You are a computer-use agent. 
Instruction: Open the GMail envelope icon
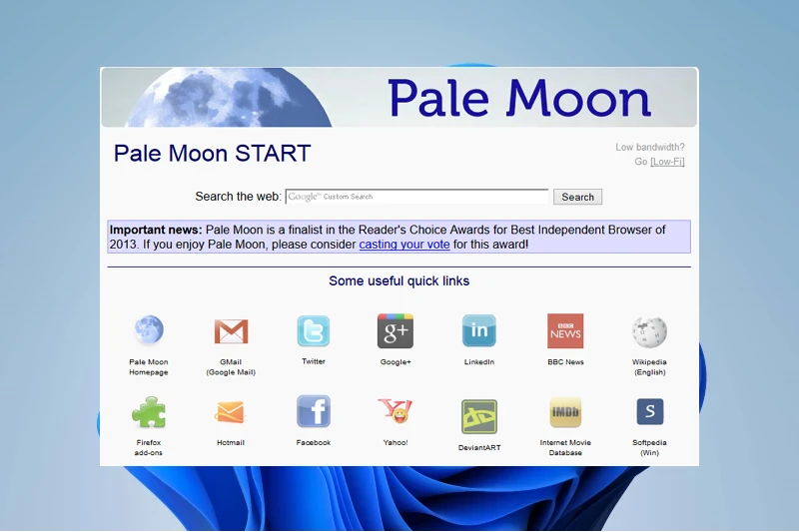pyautogui.click(x=231, y=331)
